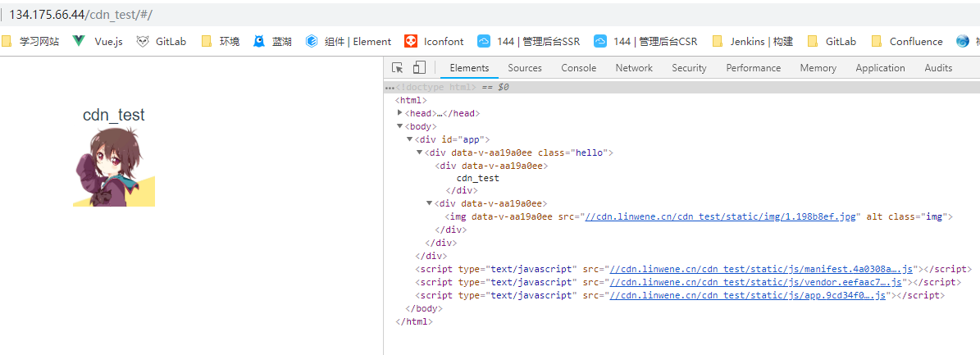Viewport: 980px width, 355px height.
Task: Select the cdn_test text node in DOM tree
Action: (478, 178)
